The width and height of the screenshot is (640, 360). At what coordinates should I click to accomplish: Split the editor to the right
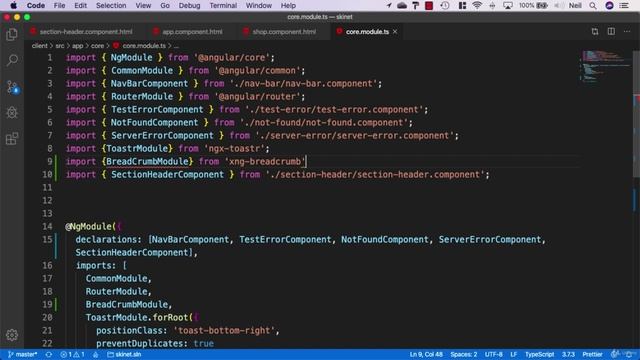click(x=611, y=31)
